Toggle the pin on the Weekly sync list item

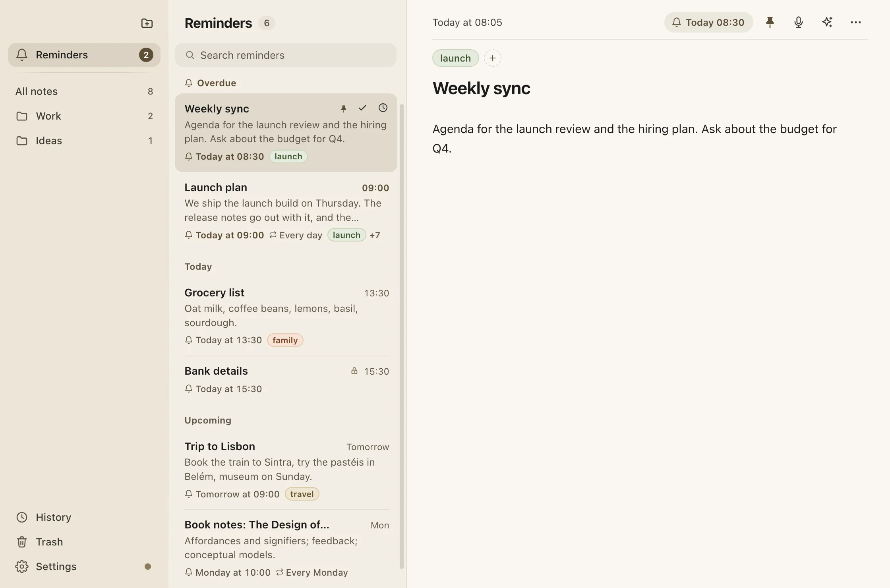pos(344,108)
